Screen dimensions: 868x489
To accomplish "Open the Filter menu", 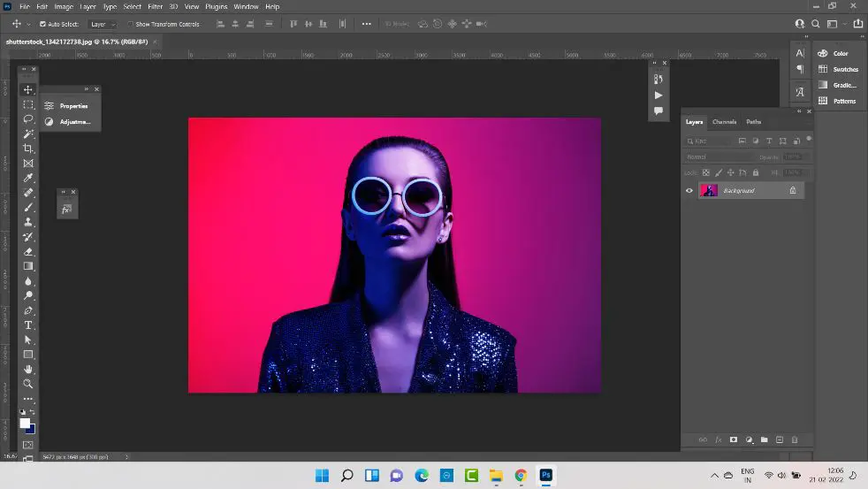I will (x=156, y=6).
